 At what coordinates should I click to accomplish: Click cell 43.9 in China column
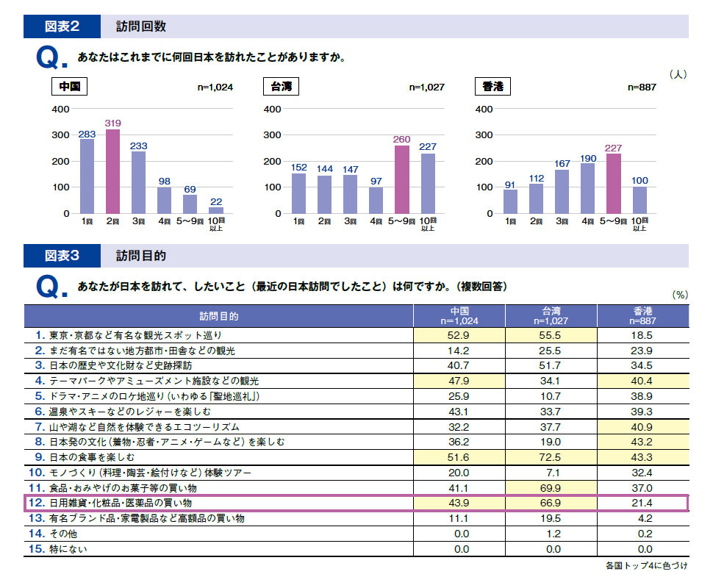point(459,503)
